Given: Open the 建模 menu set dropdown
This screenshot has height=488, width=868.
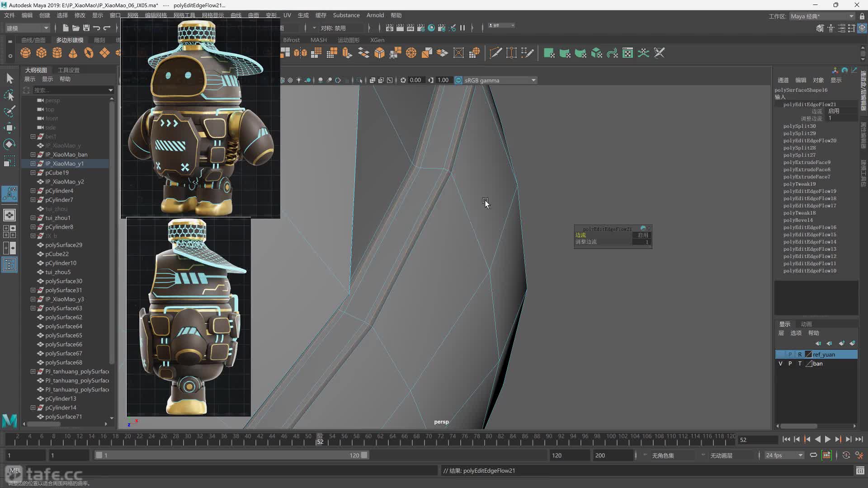Looking at the screenshot, I should coord(27,28).
